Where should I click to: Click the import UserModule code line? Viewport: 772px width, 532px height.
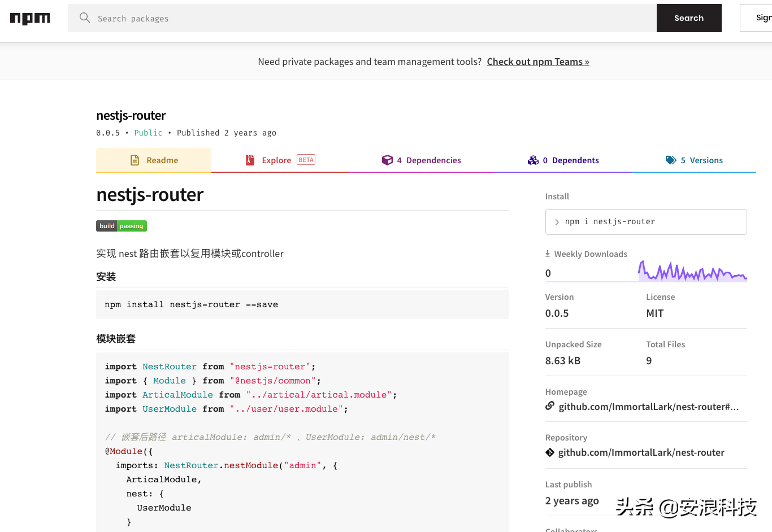click(x=227, y=409)
